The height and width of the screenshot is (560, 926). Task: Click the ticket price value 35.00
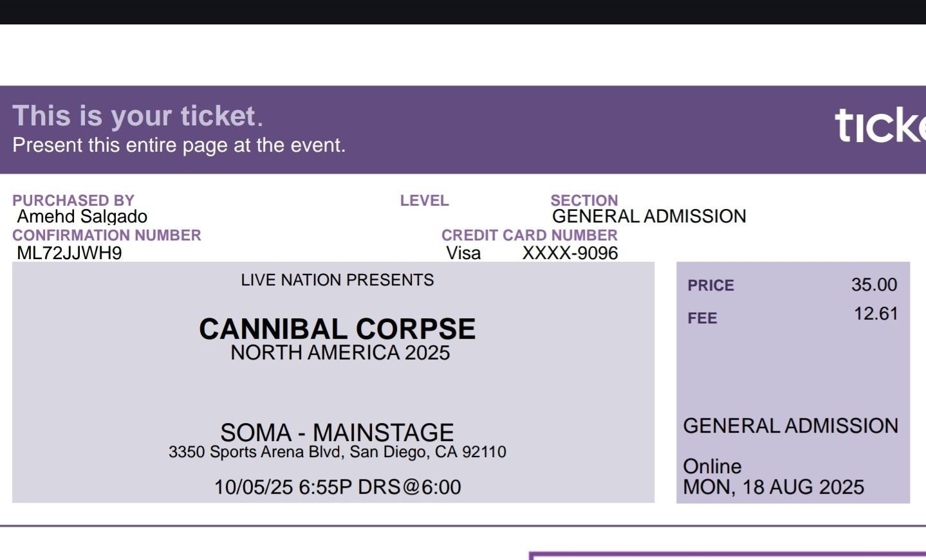[874, 285]
